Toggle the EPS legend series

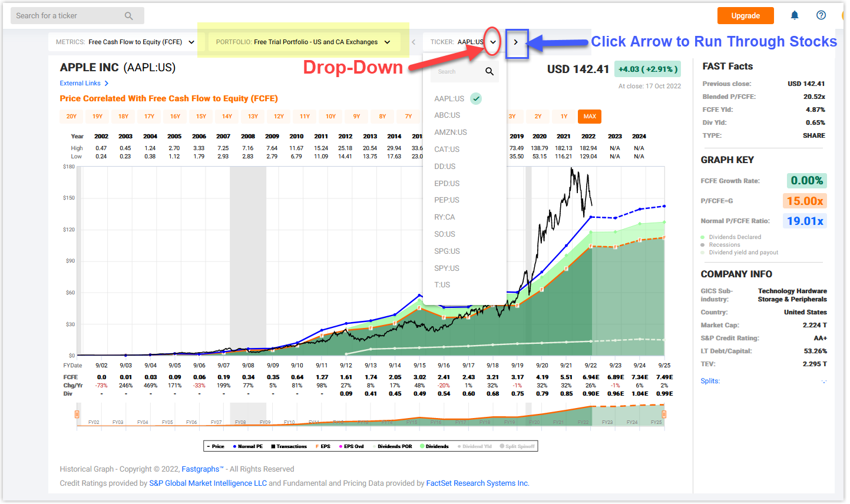coord(323,447)
